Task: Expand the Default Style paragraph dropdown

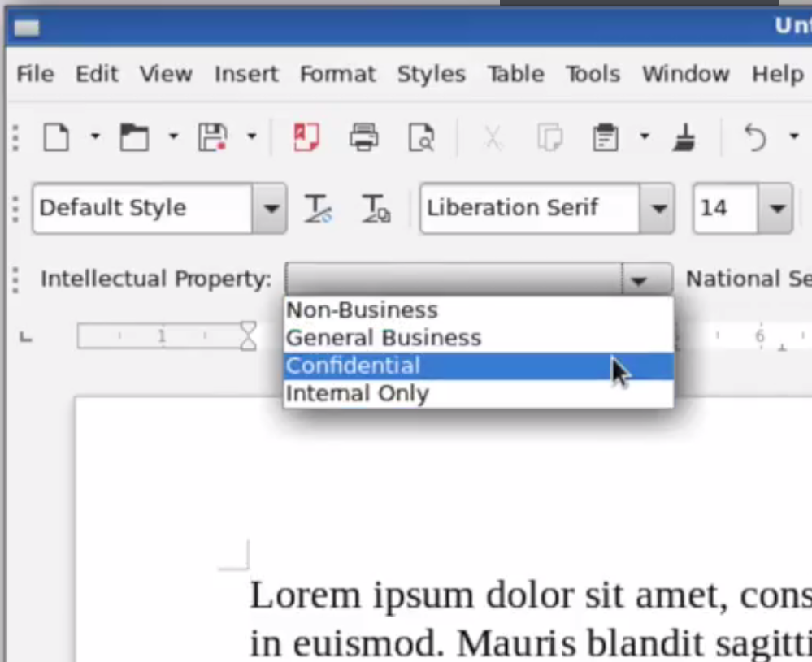Action: [269, 209]
